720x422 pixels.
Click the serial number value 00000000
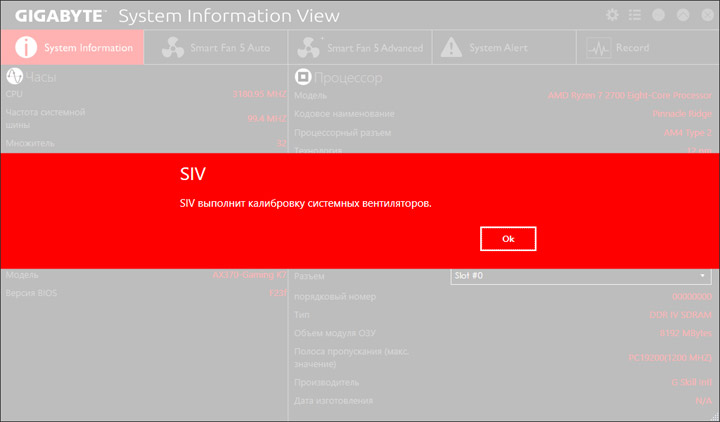click(x=692, y=297)
